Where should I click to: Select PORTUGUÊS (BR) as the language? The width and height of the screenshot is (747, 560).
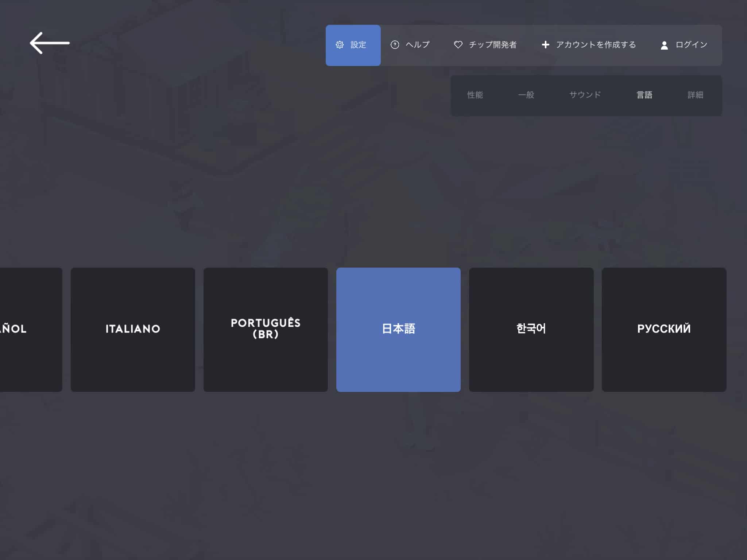tap(265, 329)
